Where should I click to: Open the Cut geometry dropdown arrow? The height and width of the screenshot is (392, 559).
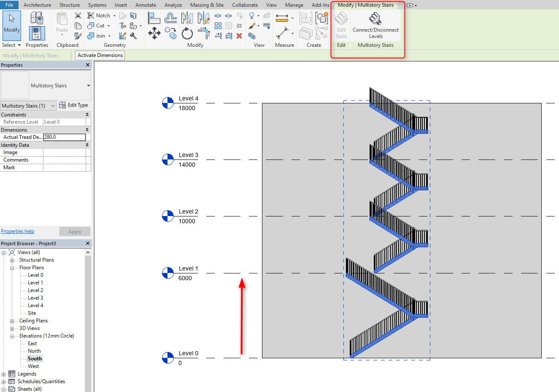click(108, 26)
